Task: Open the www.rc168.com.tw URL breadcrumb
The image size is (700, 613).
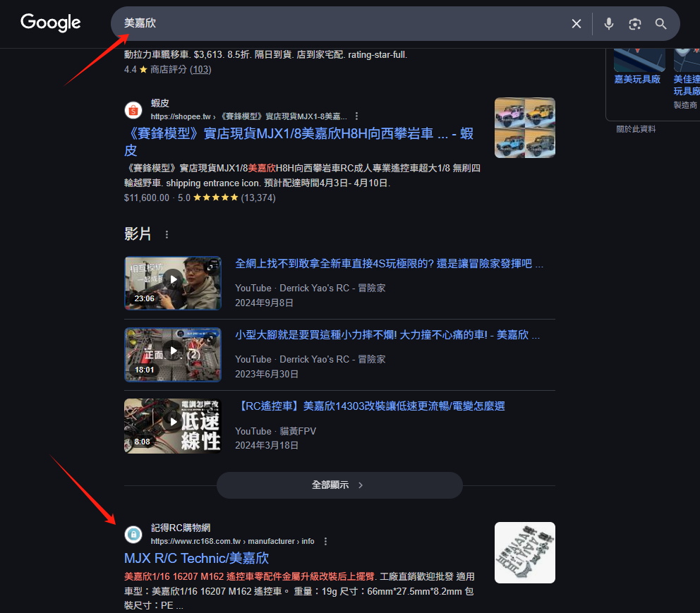Action: (x=232, y=541)
